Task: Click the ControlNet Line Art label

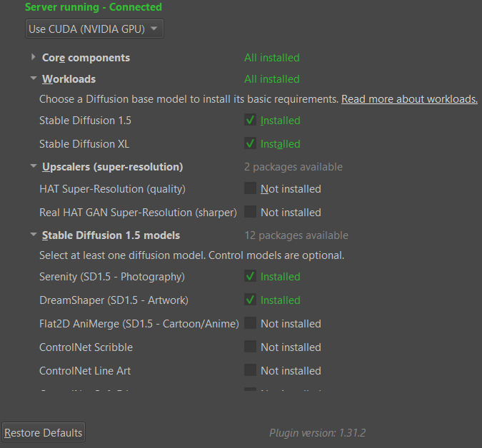Action: [x=85, y=371]
